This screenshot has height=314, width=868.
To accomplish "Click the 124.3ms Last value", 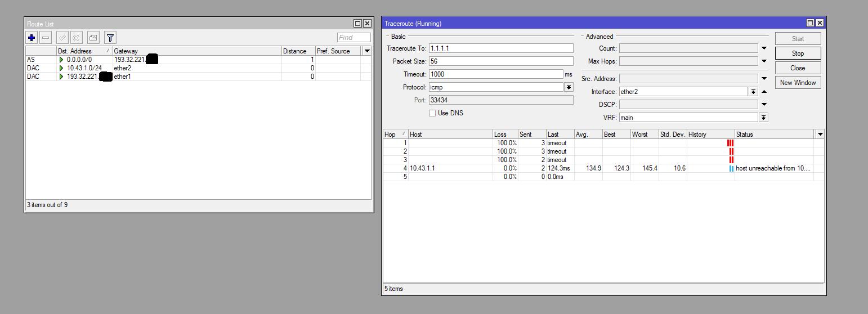I will coord(558,168).
